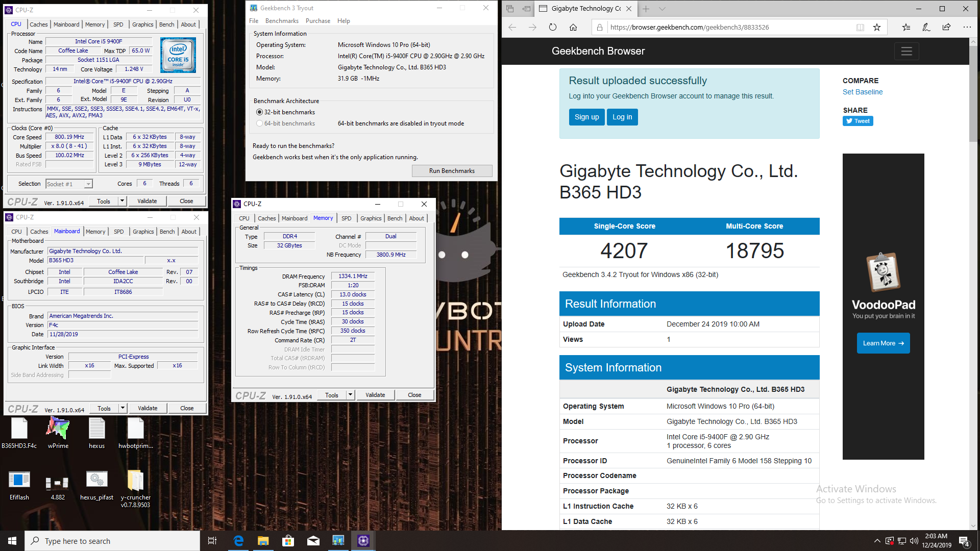Expand Tools dropdown arrow in top CPU-Z window
The image size is (980, 551).
click(122, 201)
